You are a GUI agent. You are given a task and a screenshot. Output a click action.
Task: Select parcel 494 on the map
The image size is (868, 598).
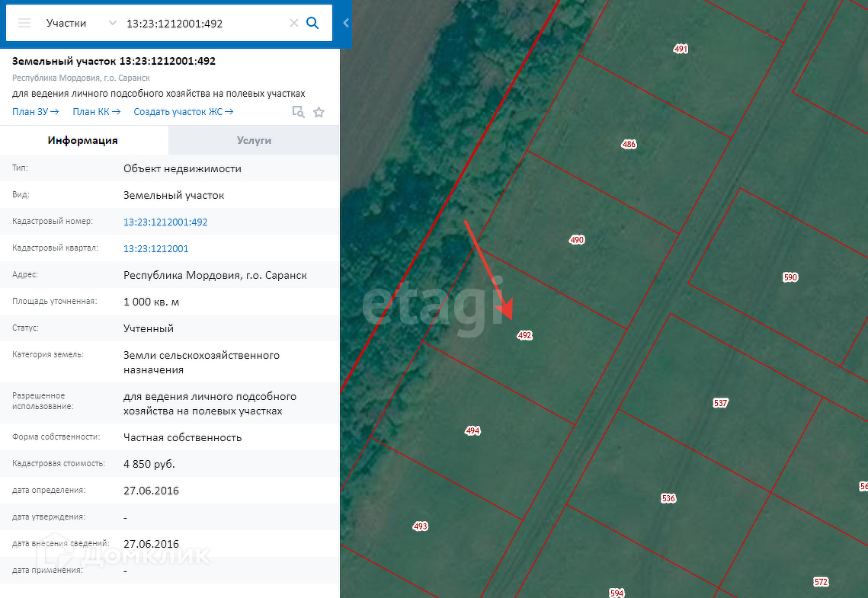tap(472, 431)
